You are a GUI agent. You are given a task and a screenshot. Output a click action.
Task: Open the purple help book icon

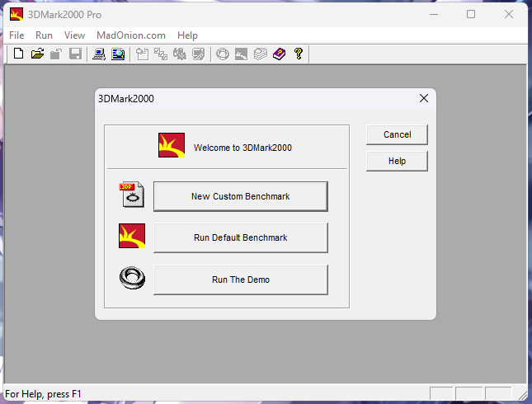[x=280, y=54]
